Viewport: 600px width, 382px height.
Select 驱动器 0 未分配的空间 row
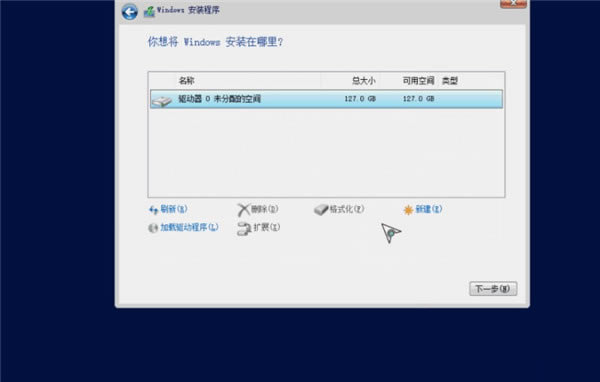tap(326, 99)
